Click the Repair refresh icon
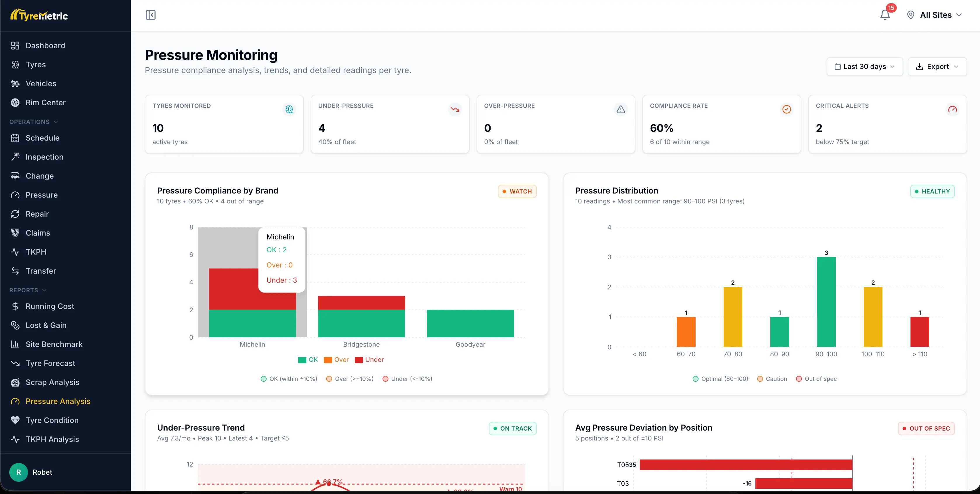This screenshot has height=494, width=980. click(15, 214)
